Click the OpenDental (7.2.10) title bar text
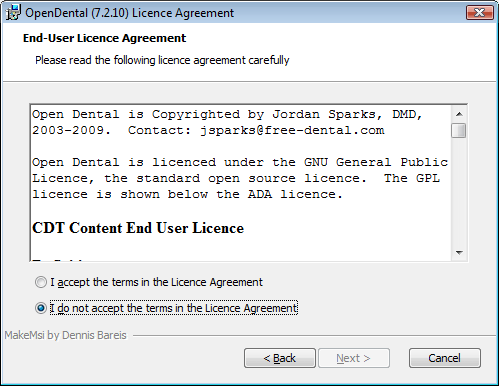This screenshot has width=499, height=386. [x=129, y=13]
